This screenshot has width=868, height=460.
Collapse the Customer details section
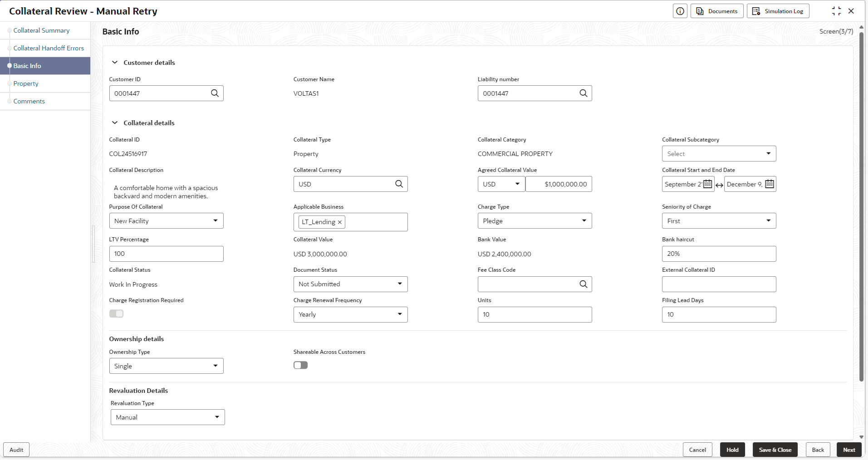pos(115,62)
